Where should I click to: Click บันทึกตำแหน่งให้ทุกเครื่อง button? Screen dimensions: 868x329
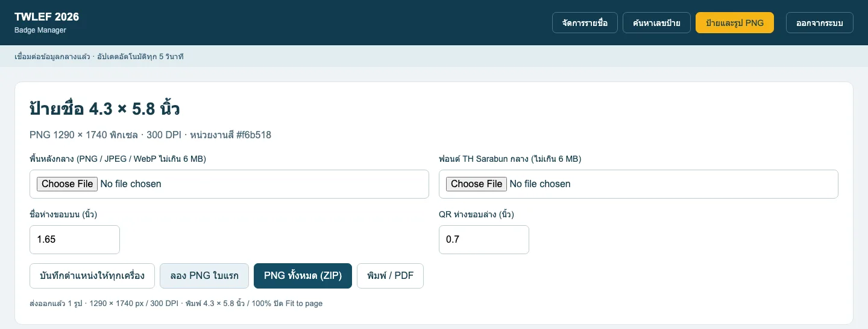click(92, 276)
